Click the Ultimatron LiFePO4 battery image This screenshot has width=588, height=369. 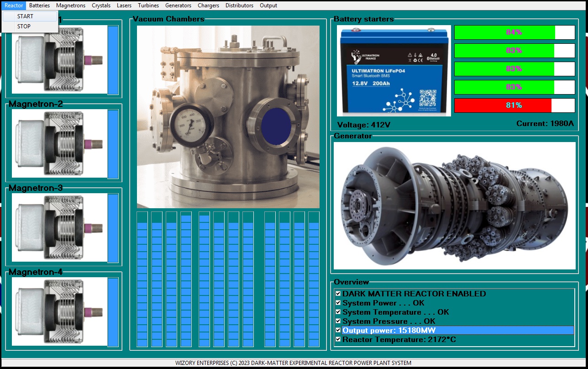pos(394,71)
